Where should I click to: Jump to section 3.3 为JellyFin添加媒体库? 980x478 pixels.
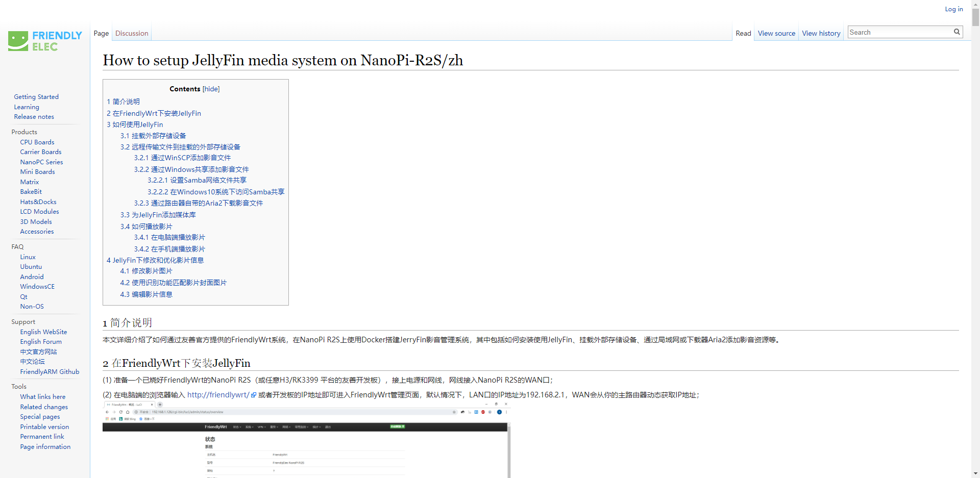(x=158, y=215)
